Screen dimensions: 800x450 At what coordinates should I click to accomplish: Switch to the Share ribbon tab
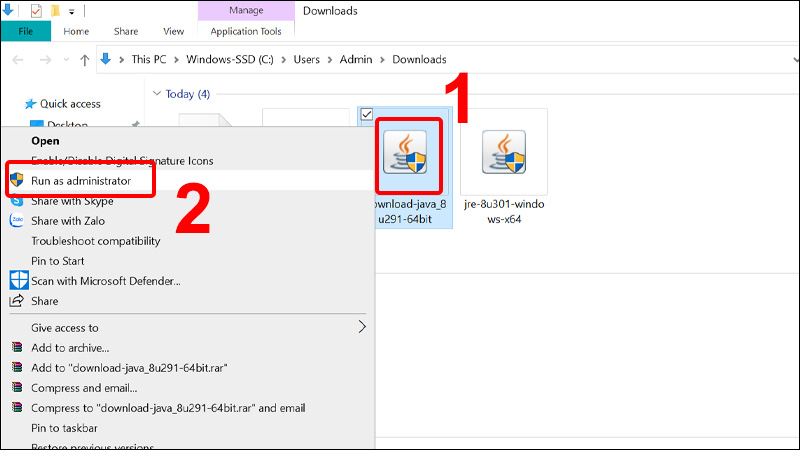click(126, 31)
